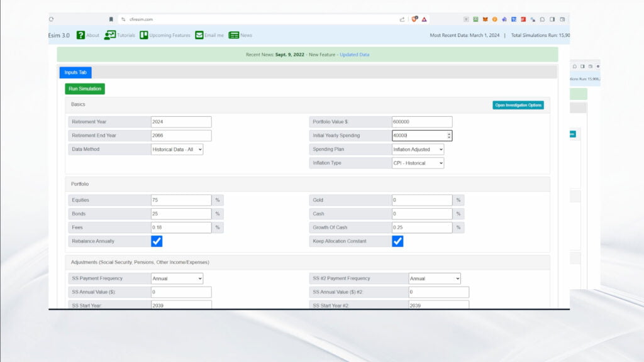Open the Data Method dropdown
This screenshot has width=644, height=362.
(177, 150)
